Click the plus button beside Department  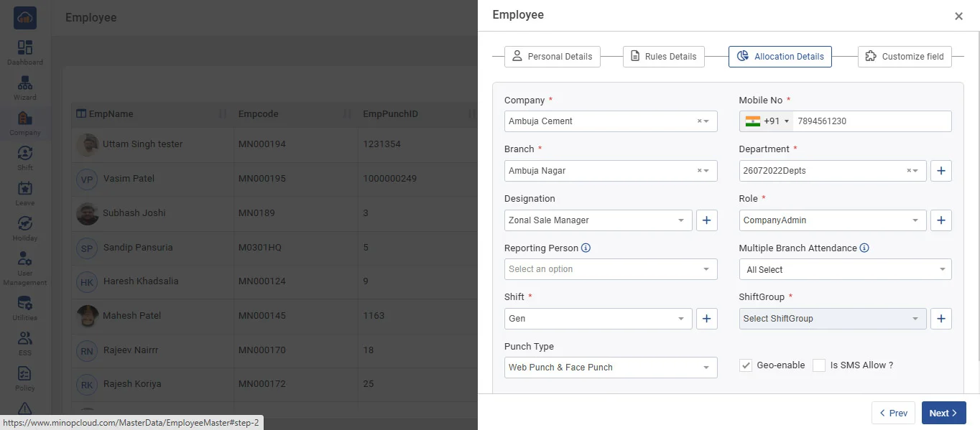[x=941, y=171]
